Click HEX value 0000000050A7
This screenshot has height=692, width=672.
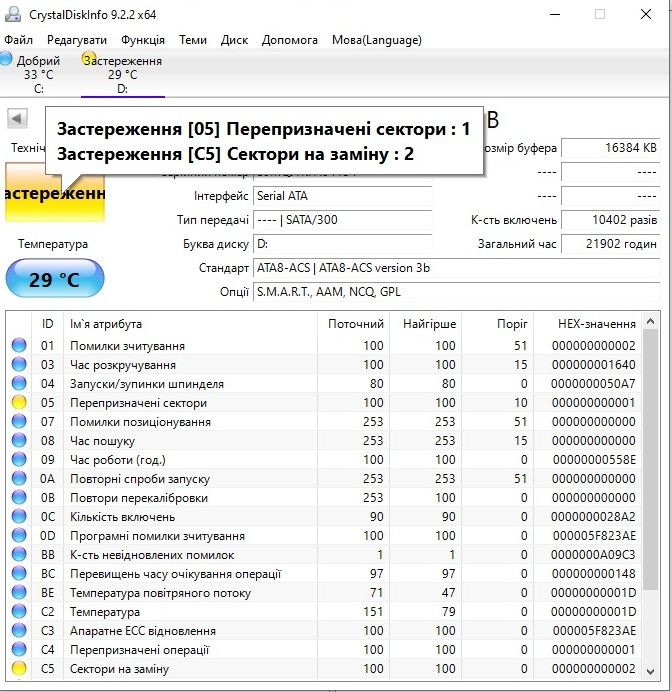(x=593, y=384)
